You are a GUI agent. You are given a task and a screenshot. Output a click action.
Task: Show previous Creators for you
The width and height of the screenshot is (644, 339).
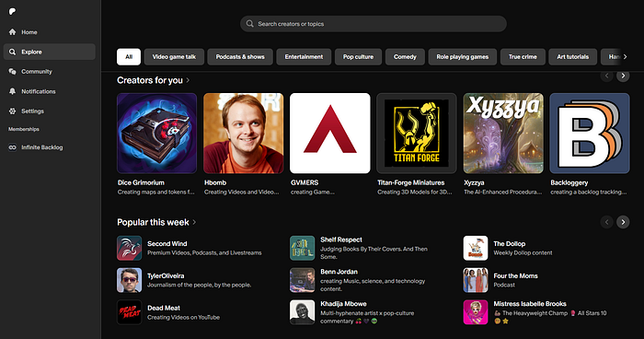[606, 76]
